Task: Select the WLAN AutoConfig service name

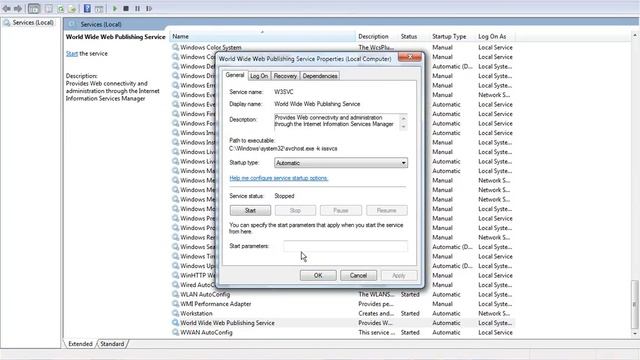Action: point(205,294)
